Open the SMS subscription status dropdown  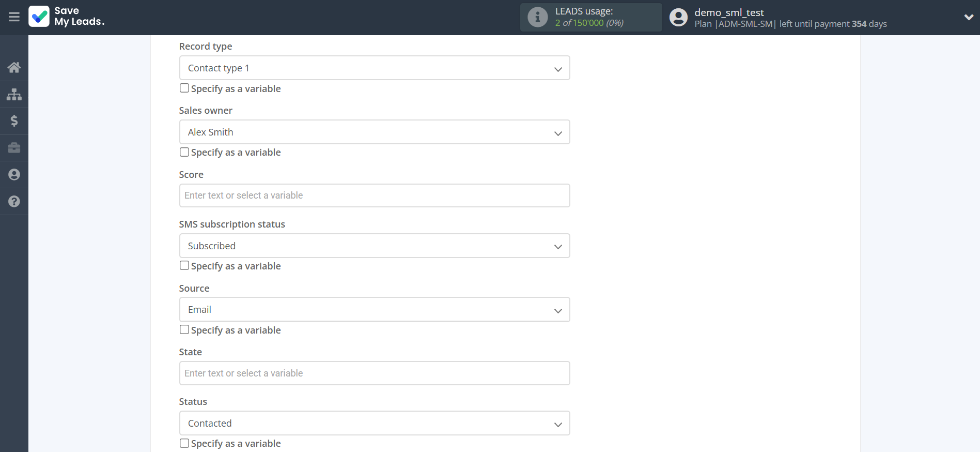click(374, 246)
